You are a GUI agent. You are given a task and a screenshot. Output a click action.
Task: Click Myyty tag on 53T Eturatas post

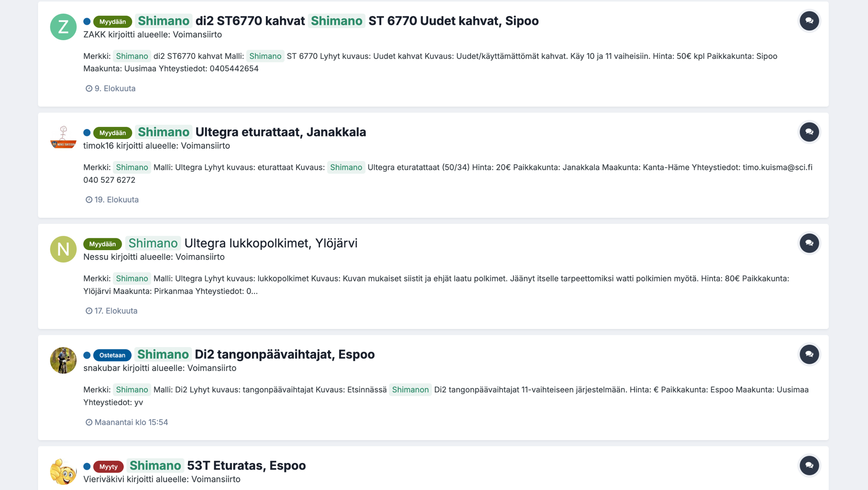point(108,467)
